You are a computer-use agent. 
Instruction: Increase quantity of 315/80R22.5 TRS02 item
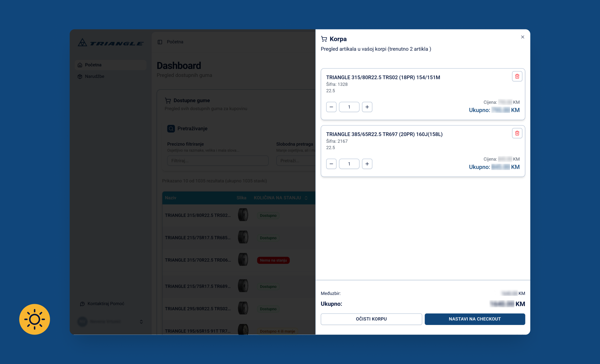point(367,107)
